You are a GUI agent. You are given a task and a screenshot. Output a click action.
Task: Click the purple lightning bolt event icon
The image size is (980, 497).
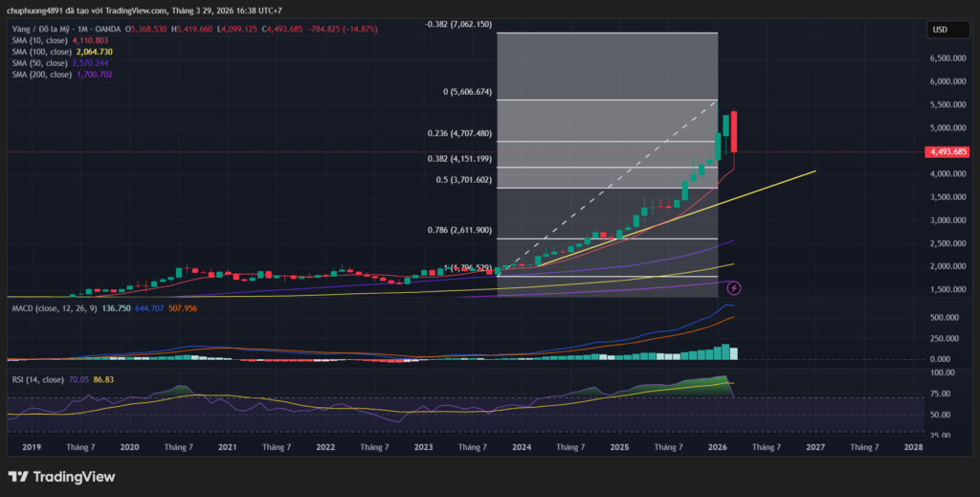coord(734,287)
